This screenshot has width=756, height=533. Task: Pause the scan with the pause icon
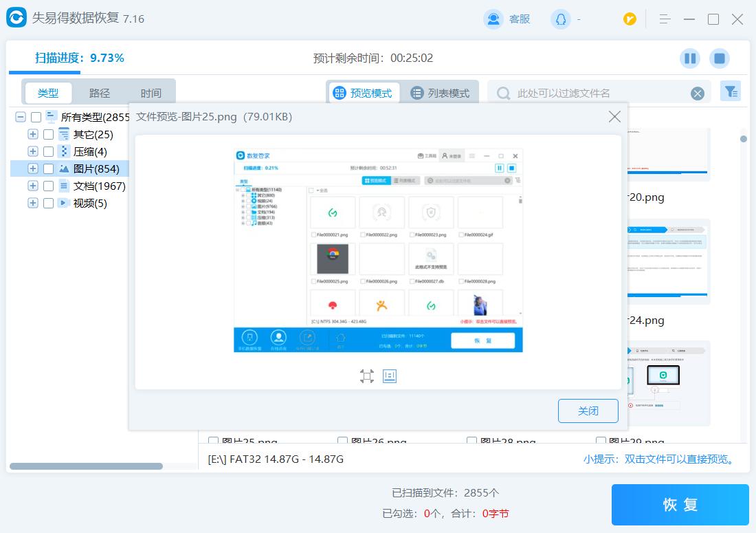[x=690, y=58]
